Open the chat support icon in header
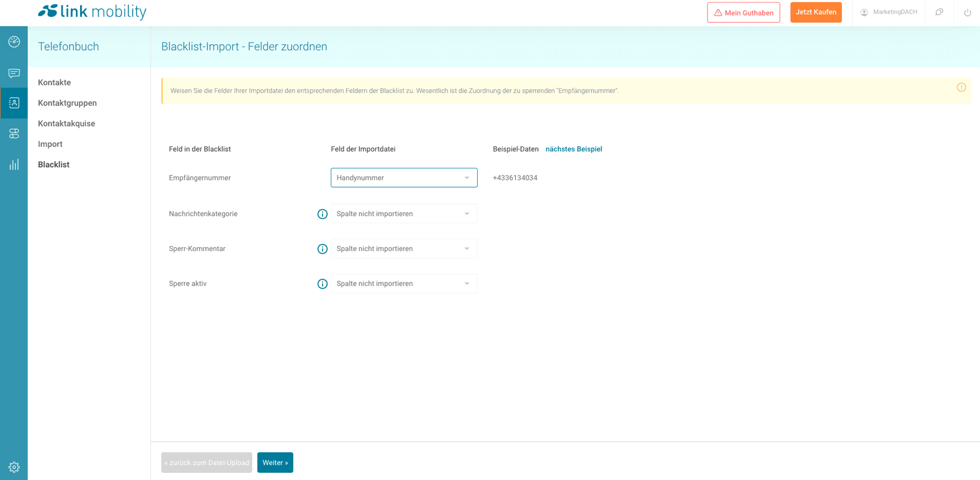The image size is (980, 480). point(939,12)
